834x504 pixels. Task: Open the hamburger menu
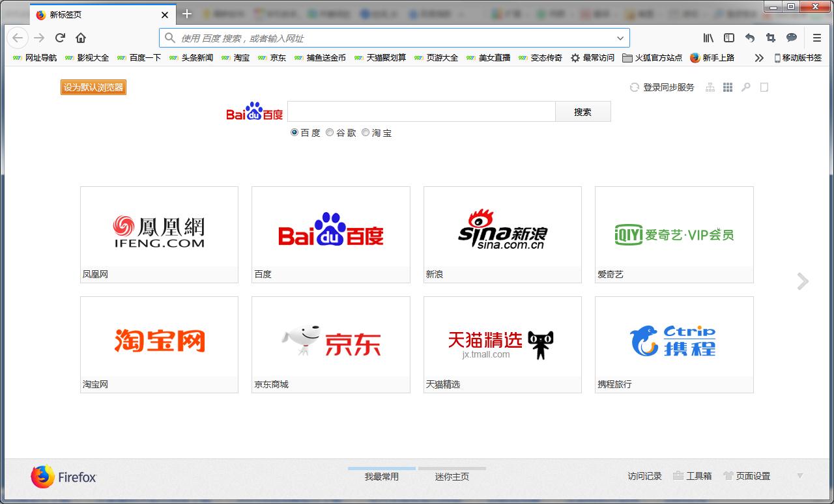pyautogui.click(x=816, y=38)
